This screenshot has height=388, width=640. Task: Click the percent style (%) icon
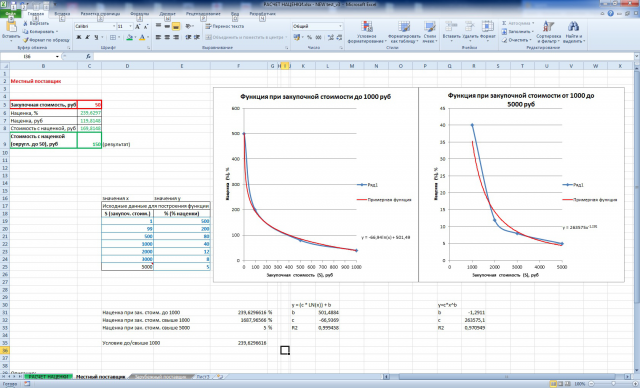click(x=309, y=37)
